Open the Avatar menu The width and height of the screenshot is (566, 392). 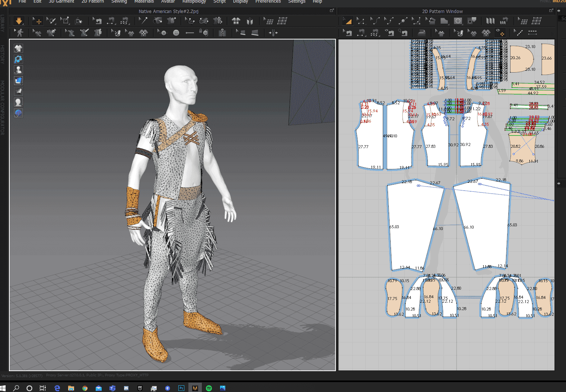[168, 2]
